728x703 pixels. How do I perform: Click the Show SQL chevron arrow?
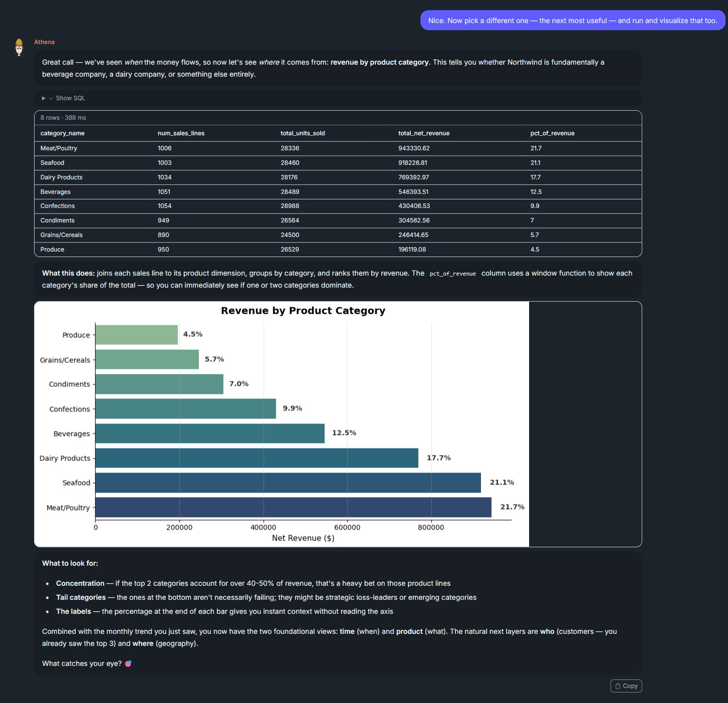click(51, 98)
